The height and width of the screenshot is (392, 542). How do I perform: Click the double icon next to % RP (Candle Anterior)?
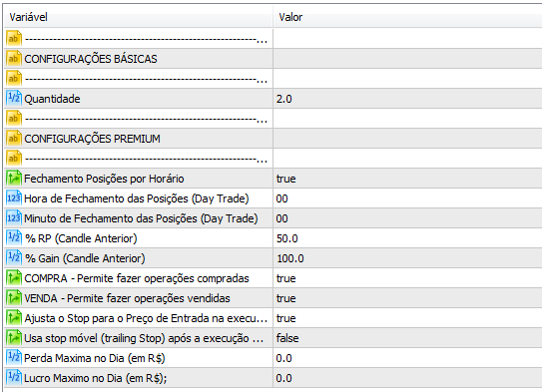(14, 238)
